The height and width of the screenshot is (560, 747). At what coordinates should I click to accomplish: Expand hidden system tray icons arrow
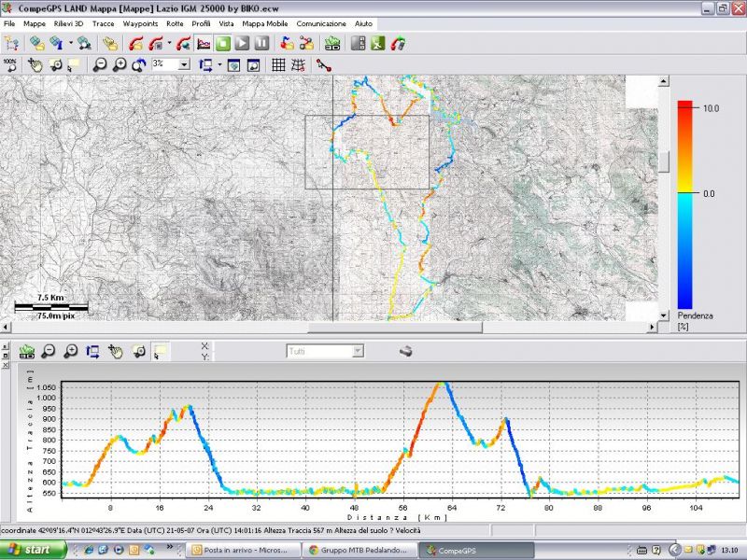(x=674, y=550)
